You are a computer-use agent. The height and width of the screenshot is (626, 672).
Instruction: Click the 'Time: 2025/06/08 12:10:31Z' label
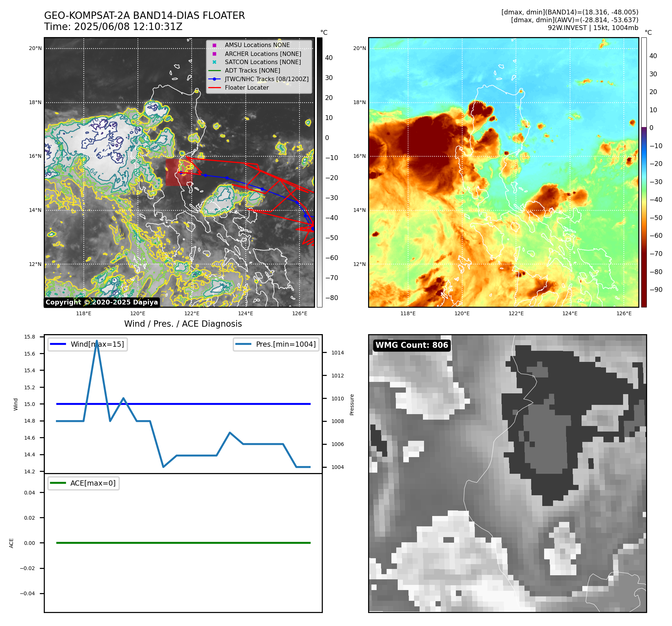(x=113, y=27)
